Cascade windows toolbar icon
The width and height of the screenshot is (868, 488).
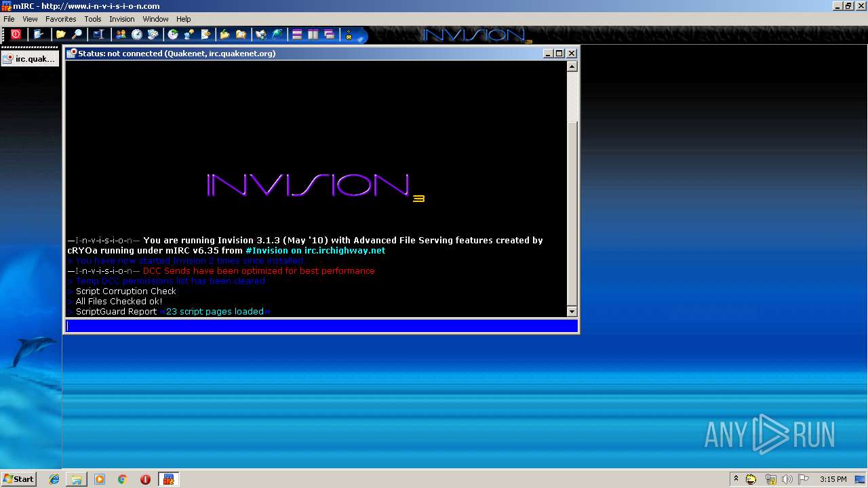coord(330,35)
